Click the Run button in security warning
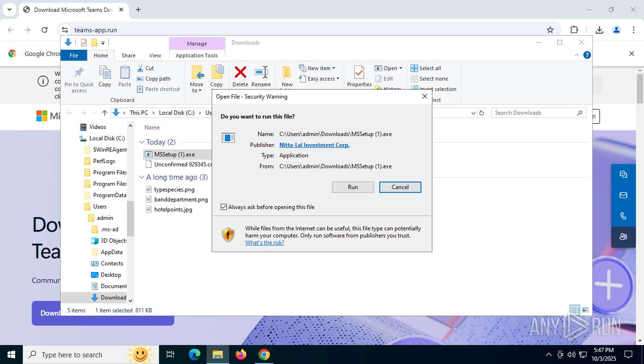This screenshot has width=644, height=364. (353, 187)
